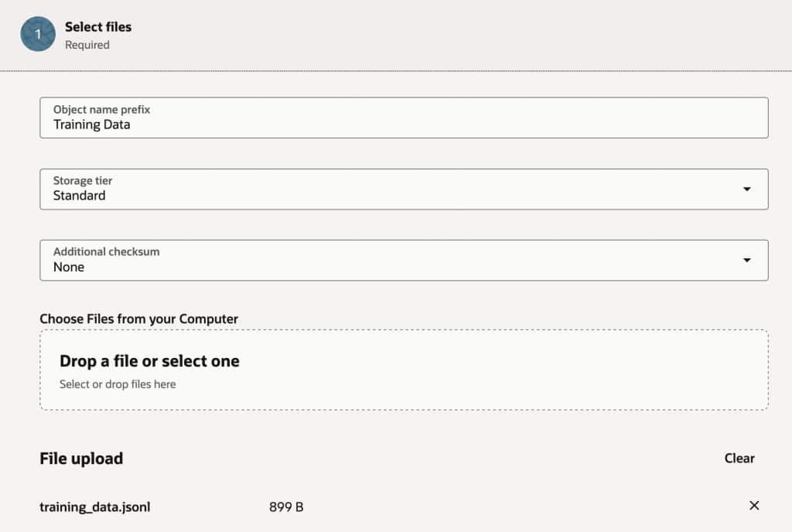This screenshot has height=532, width=792.
Task: Clear the uploaded files list
Action: pos(739,458)
